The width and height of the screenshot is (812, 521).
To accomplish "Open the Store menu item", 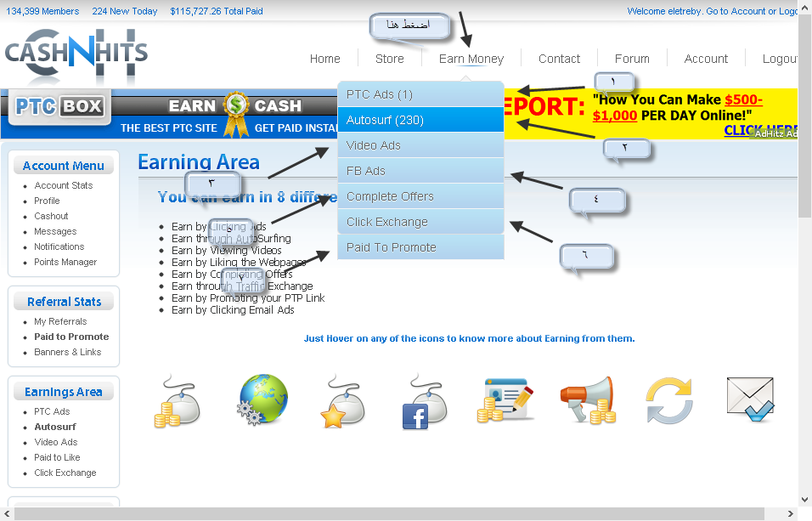I will point(389,59).
